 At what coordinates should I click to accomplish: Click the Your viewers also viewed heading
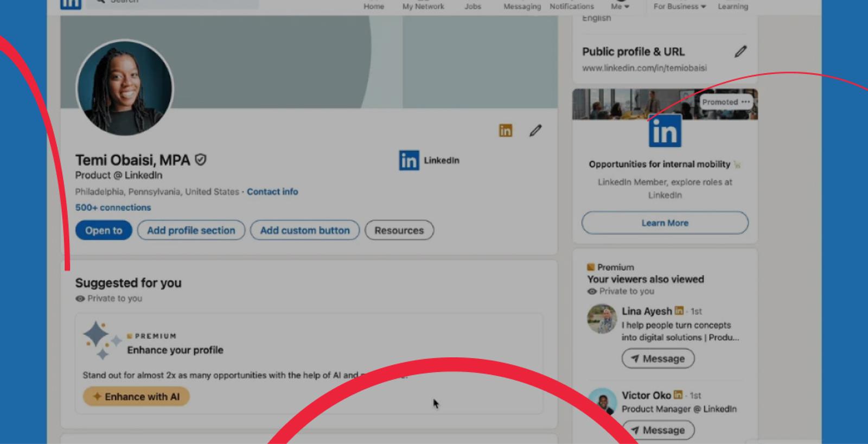646,279
